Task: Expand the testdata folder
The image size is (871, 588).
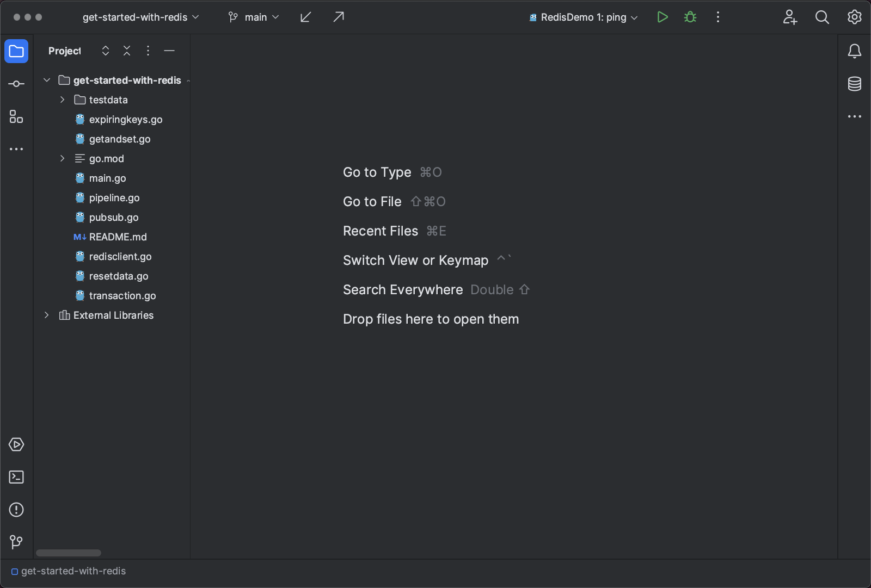Action: click(x=62, y=100)
